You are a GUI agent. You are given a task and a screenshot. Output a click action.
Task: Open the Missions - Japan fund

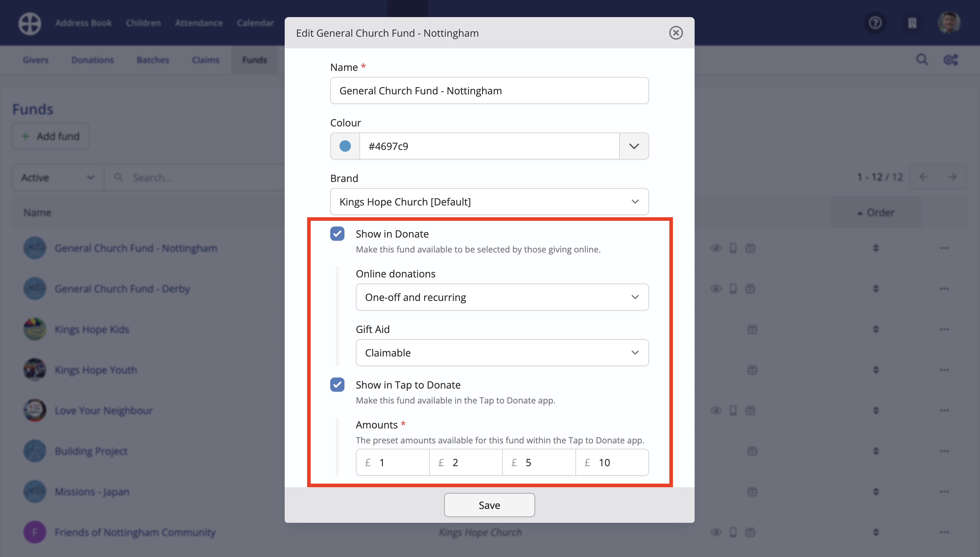[x=92, y=491]
